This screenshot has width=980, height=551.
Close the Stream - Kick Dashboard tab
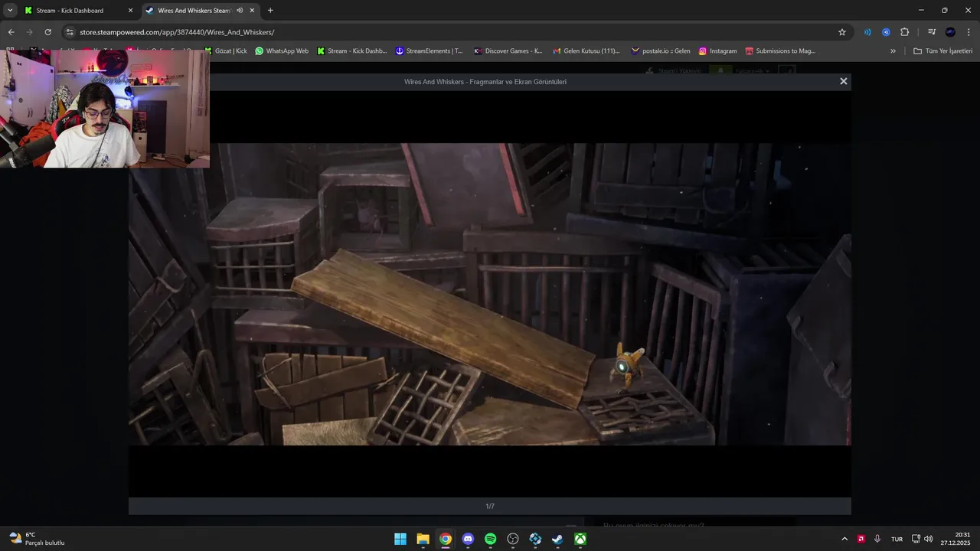tap(130, 11)
